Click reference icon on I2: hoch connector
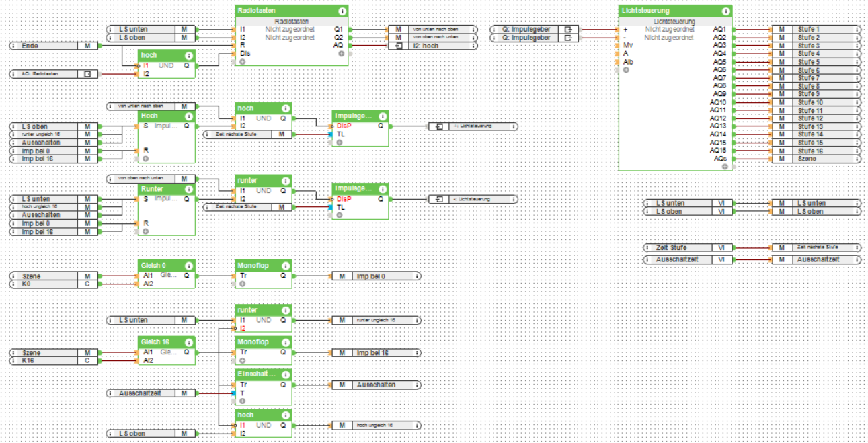The width and height of the screenshot is (868, 443). [x=398, y=46]
